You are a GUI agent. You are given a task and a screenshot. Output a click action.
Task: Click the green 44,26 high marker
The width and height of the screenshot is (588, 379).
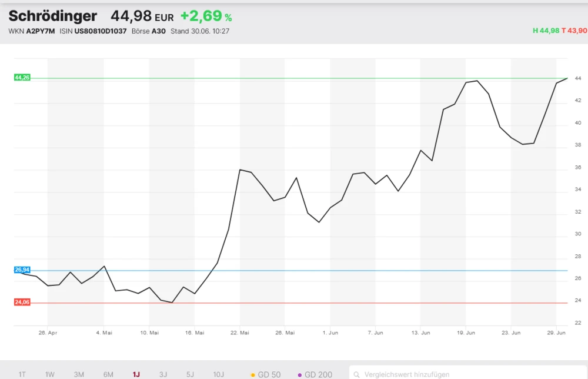22,78
